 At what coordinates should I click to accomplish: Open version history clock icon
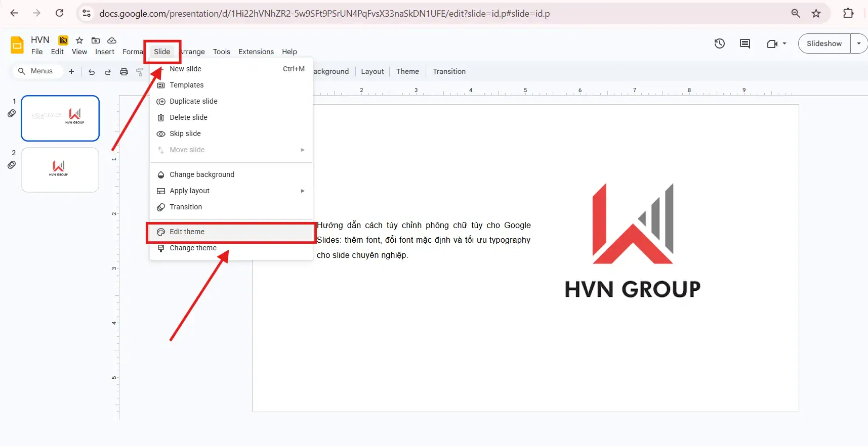tap(719, 43)
